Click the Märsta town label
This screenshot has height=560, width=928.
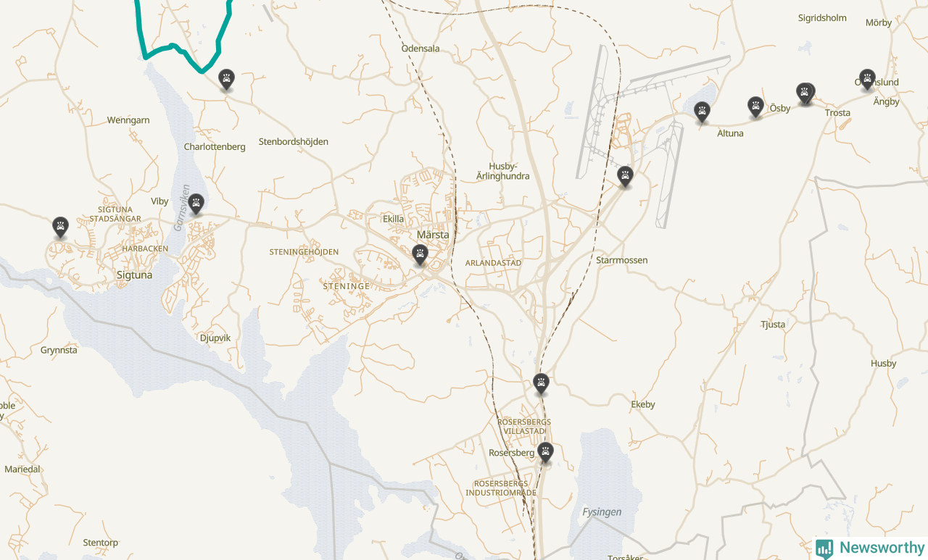pos(433,235)
